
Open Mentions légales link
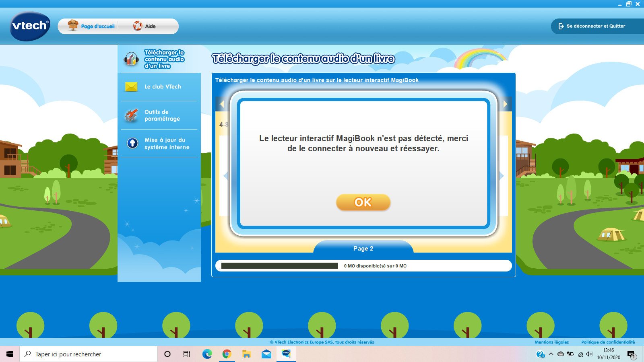(552, 342)
